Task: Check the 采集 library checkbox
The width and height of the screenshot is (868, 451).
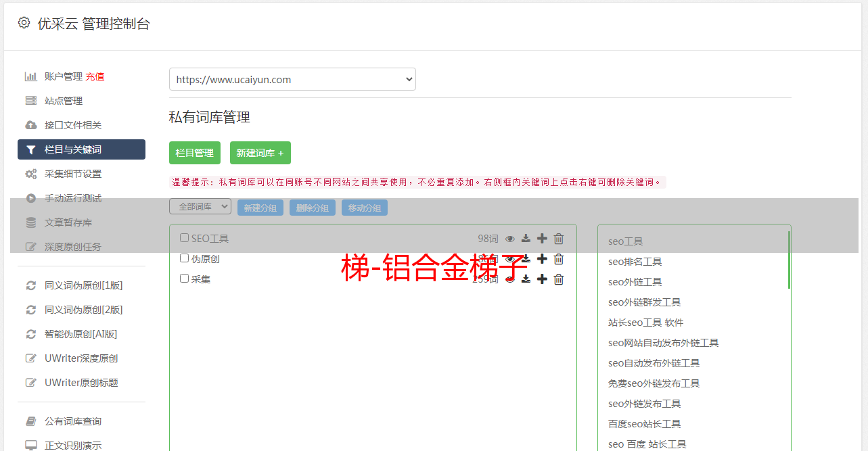Action: pos(184,279)
